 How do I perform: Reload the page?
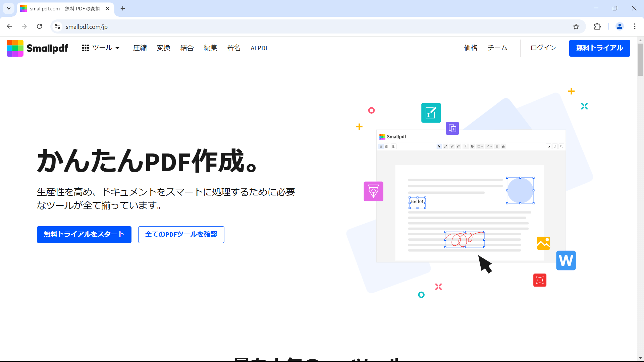click(40, 26)
